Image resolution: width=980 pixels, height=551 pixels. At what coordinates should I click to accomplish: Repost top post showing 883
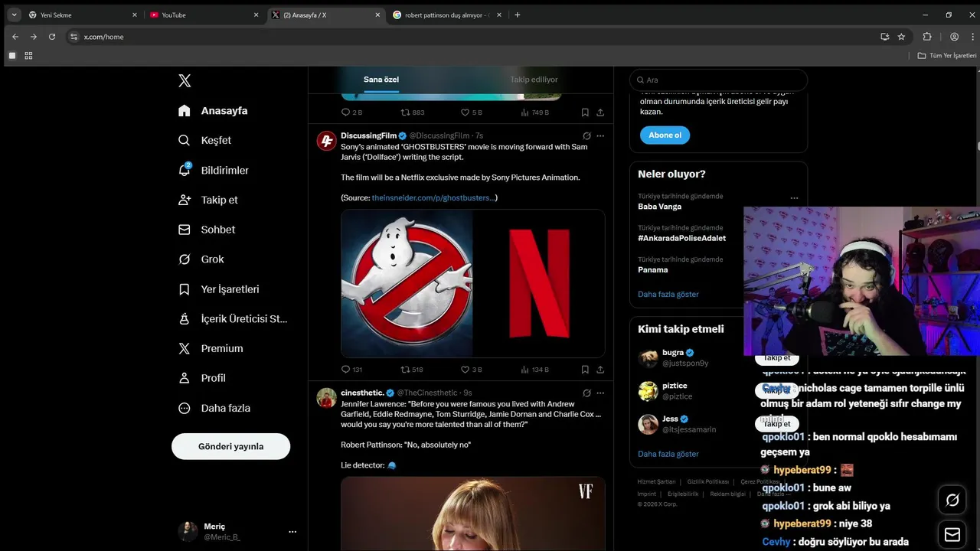(x=412, y=112)
